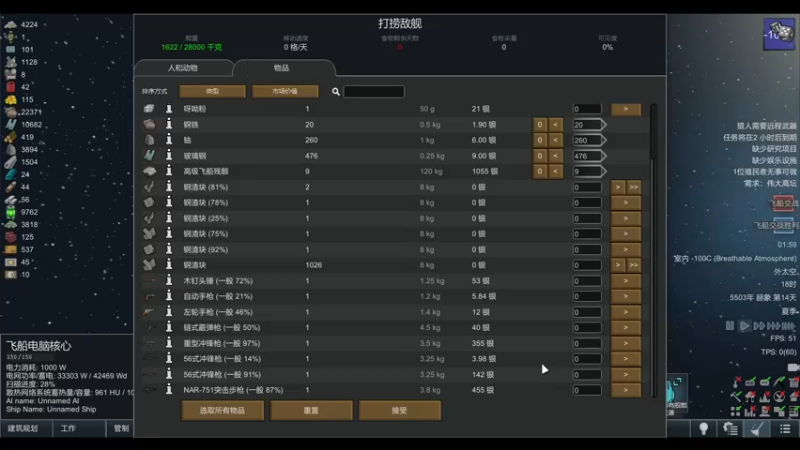This screenshot has height=450, width=800.
Task: Open info icon for 钢铁 row
Action: pyautogui.click(x=169, y=124)
